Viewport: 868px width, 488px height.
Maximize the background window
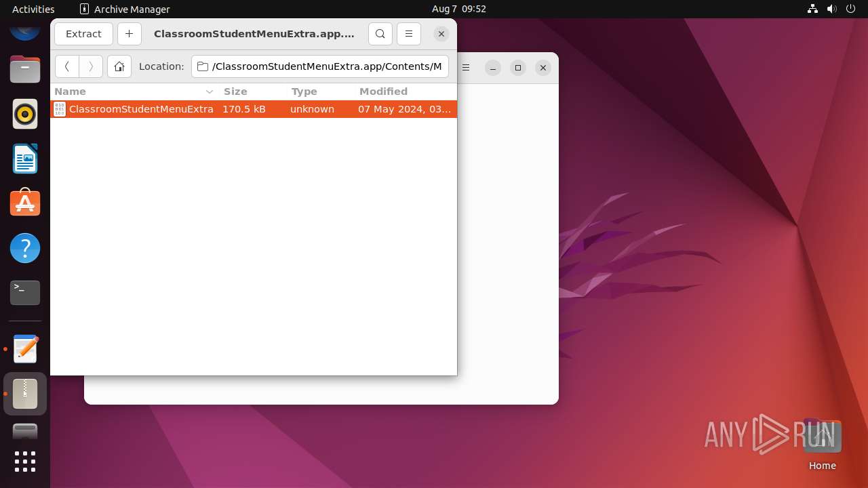518,68
